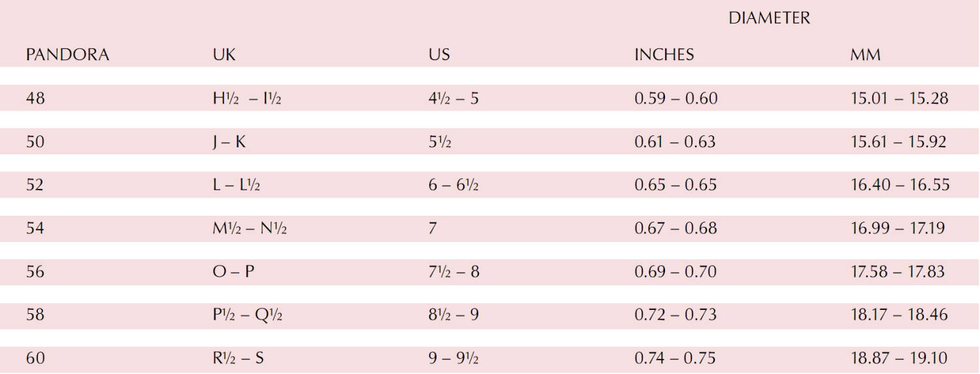Click the PANDORA column header

click(x=67, y=55)
